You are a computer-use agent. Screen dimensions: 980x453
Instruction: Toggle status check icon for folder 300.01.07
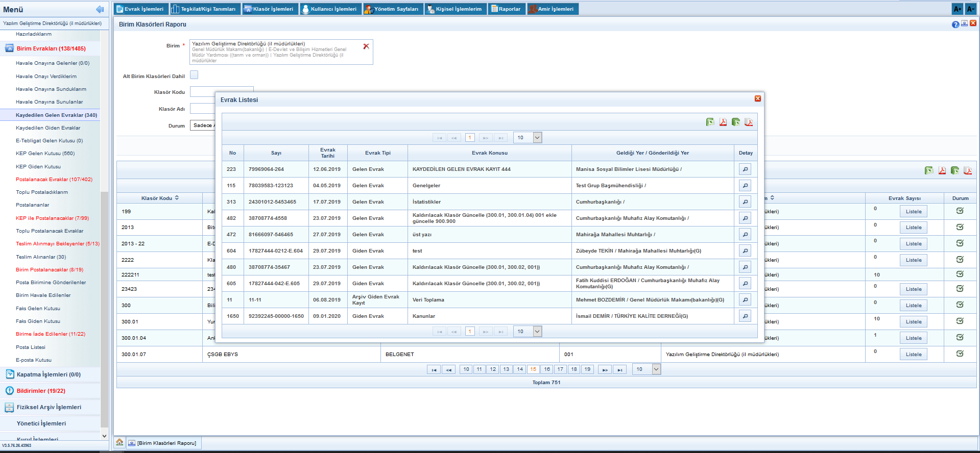960,354
